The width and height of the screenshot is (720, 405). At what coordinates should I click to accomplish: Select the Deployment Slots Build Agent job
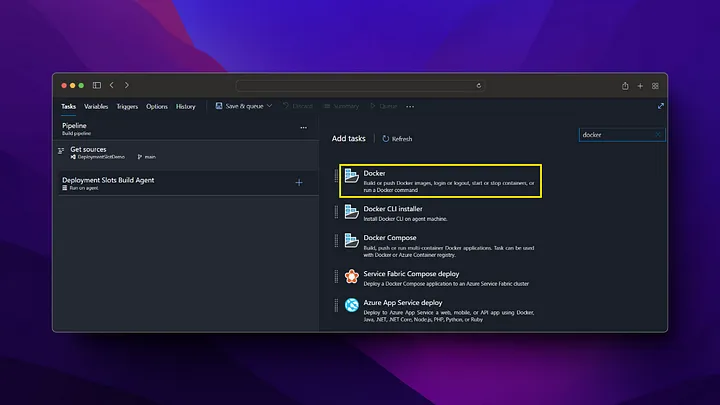pos(188,183)
